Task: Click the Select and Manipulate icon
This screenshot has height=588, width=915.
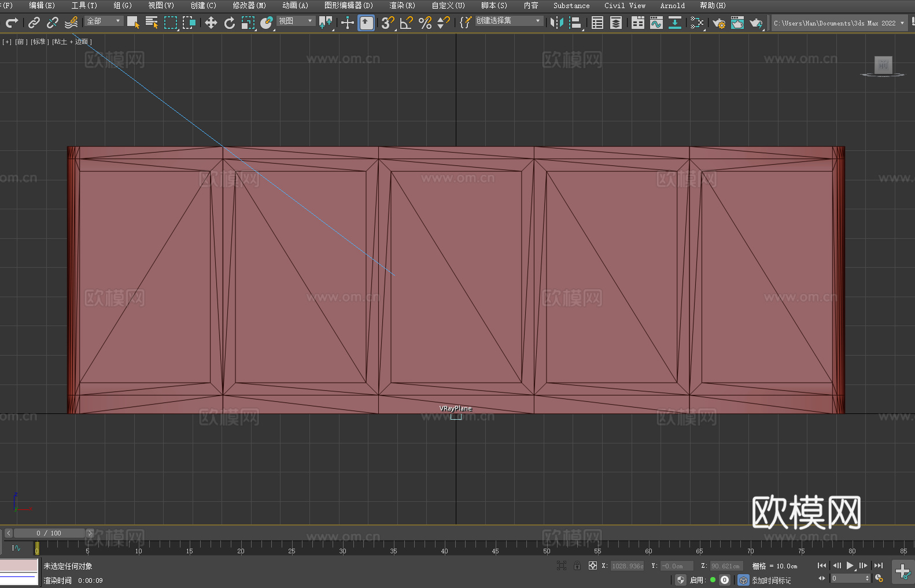Action: pos(347,23)
